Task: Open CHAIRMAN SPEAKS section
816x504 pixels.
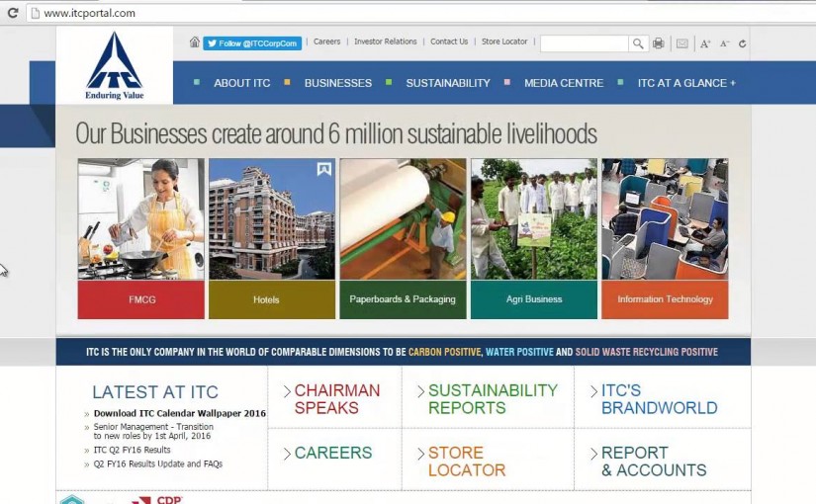Action: (337, 399)
